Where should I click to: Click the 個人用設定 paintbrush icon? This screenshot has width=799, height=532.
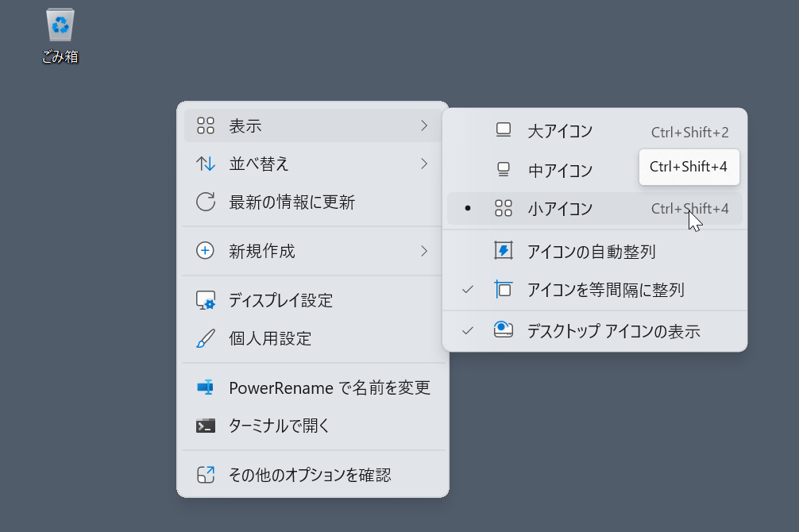pyautogui.click(x=206, y=339)
